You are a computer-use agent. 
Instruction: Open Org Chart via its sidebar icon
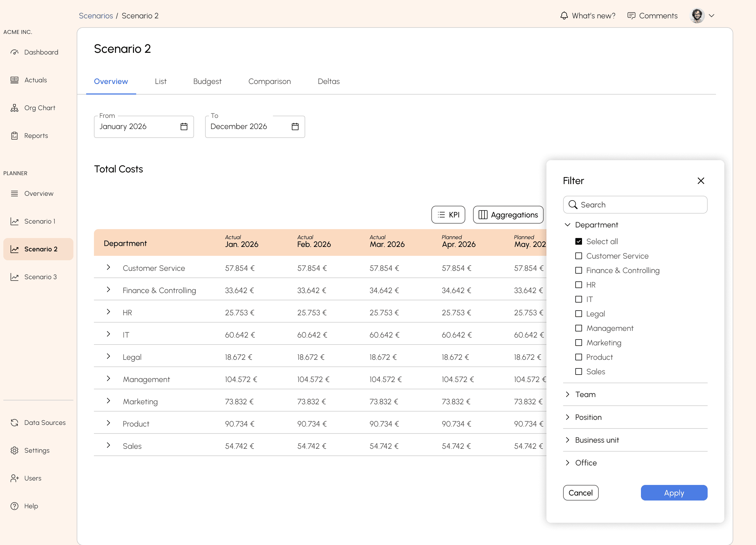(14, 108)
